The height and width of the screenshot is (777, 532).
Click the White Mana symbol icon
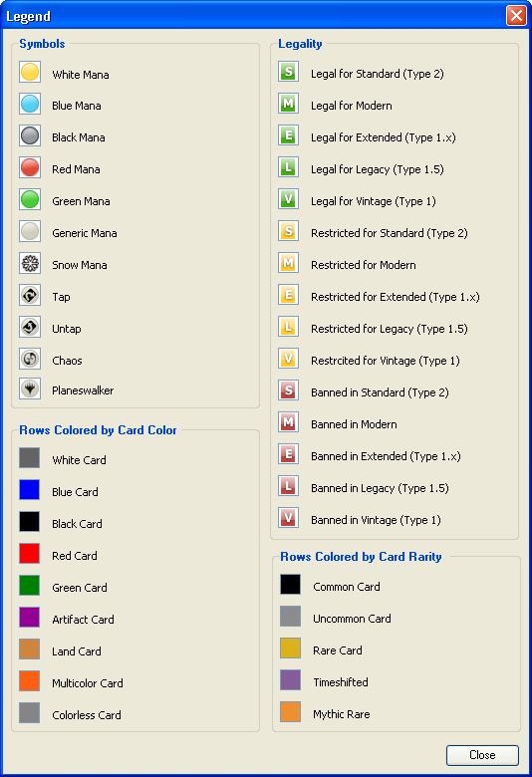[x=30, y=73]
